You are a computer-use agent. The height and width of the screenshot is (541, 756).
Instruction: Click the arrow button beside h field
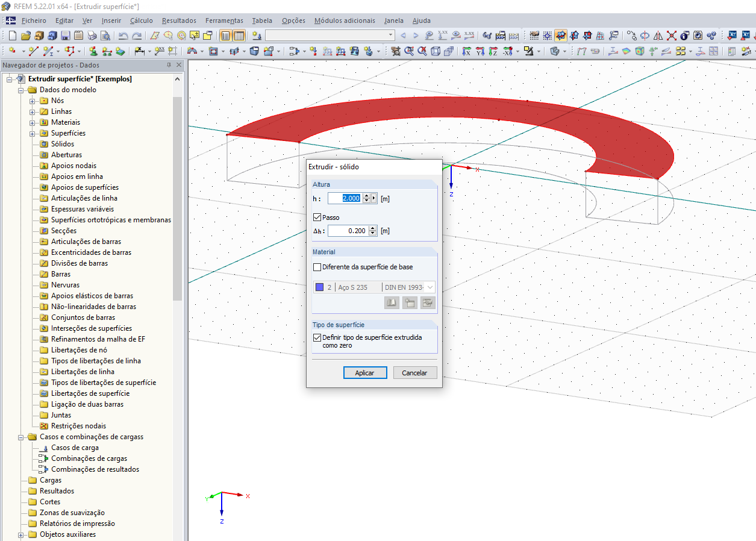(x=374, y=198)
